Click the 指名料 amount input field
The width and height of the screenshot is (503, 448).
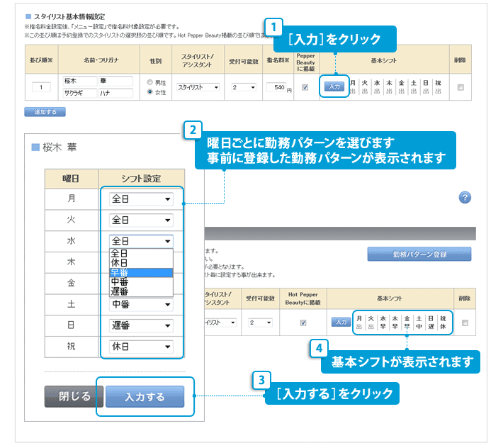click(278, 87)
